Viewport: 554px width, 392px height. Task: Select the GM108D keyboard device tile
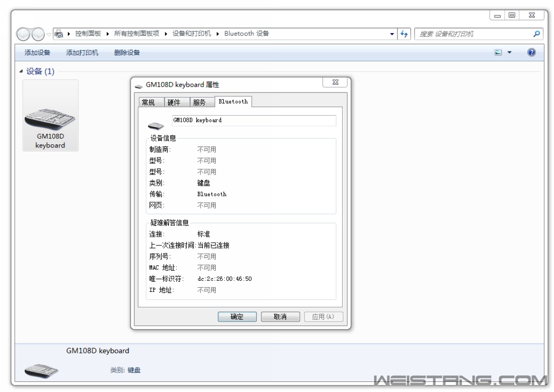(50, 115)
